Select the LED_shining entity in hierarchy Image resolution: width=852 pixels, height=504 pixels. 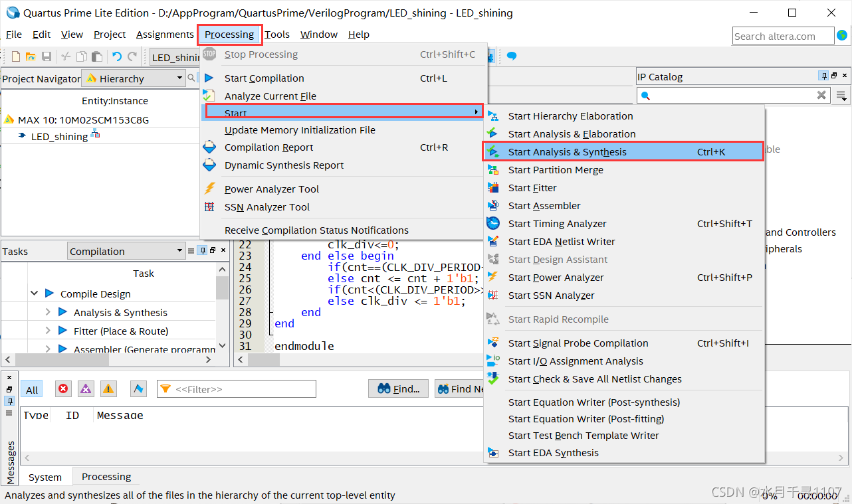pyautogui.click(x=59, y=136)
